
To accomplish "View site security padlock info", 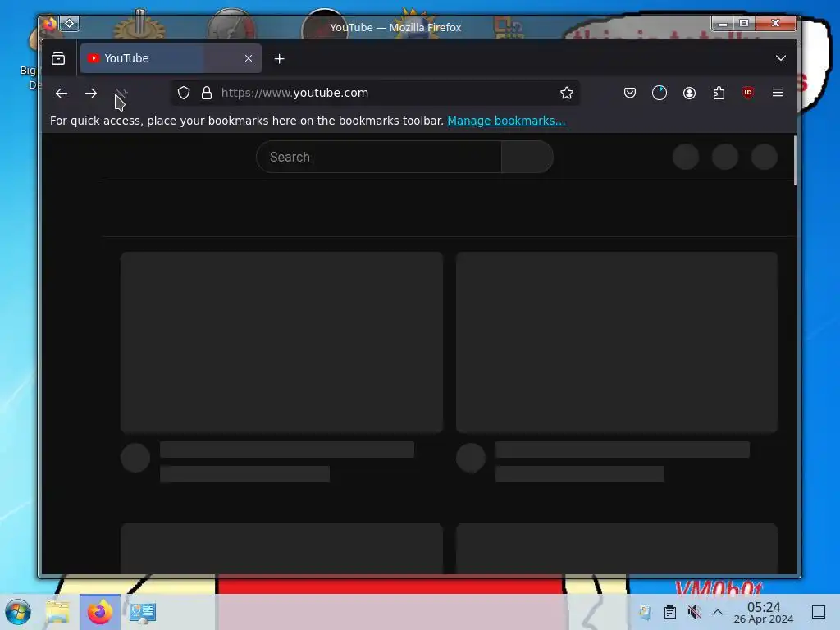I will point(207,94).
